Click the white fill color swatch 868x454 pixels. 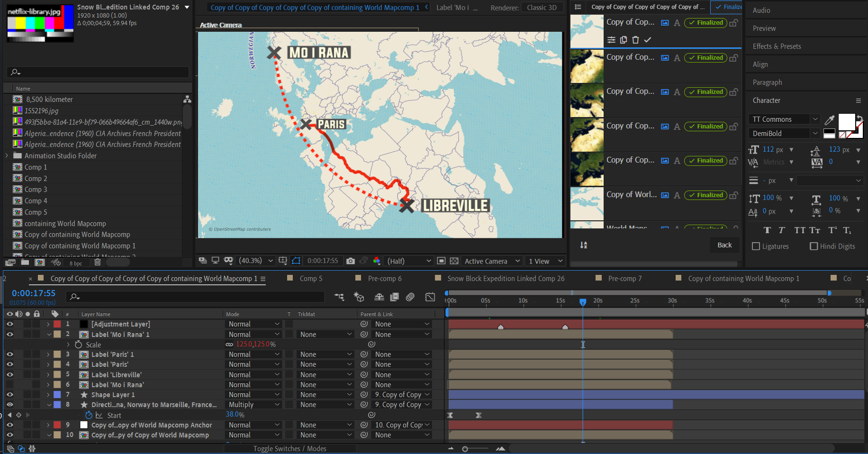(x=846, y=122)
